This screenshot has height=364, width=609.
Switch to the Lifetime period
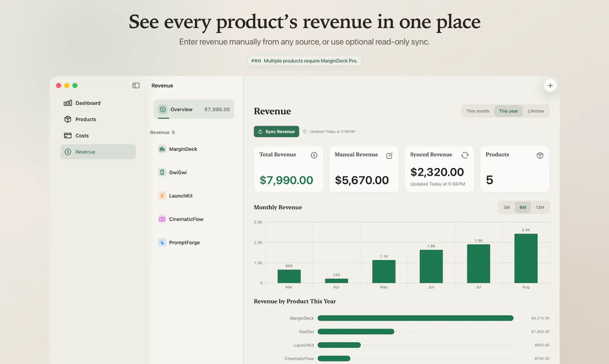click(536, 111)
